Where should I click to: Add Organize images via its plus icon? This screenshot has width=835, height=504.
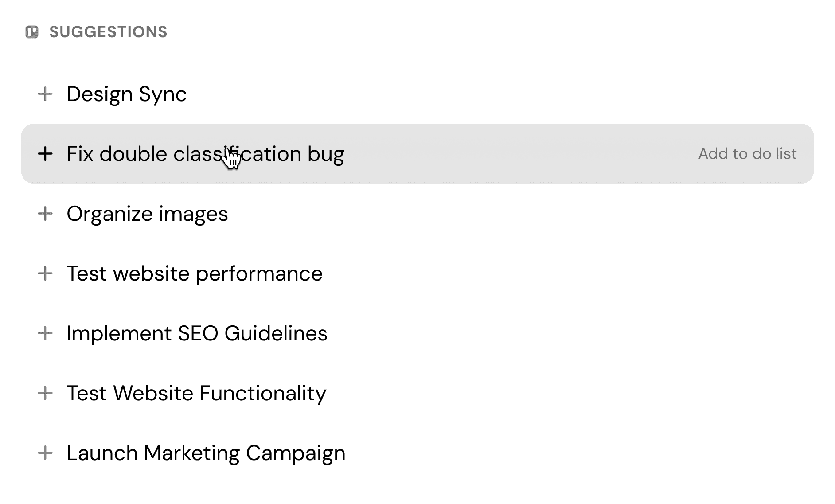45,214
